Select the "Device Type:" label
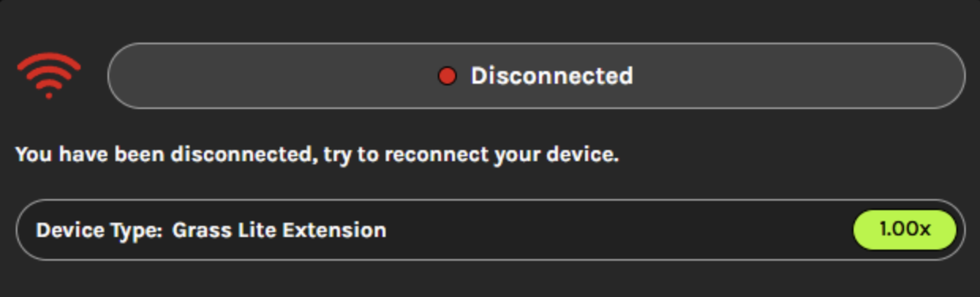 click(x=99, y=231)
